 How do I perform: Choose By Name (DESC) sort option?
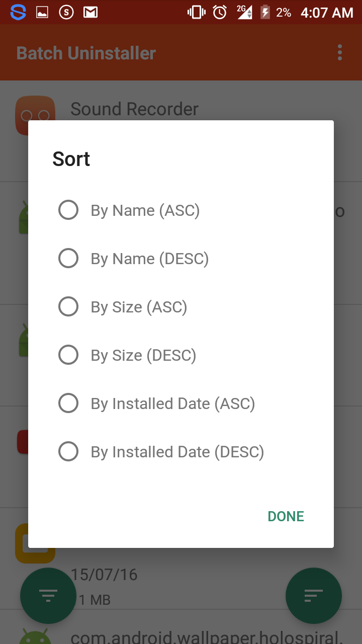pyautogui.click(x=68, y=258)
